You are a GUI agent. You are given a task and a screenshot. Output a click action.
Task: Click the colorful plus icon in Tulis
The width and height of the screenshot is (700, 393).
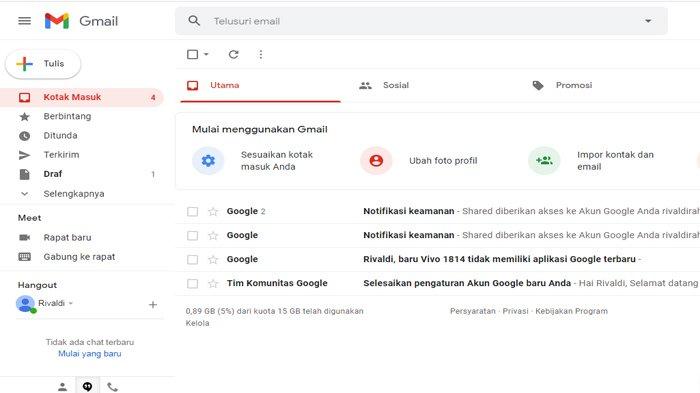click(25, 64)
